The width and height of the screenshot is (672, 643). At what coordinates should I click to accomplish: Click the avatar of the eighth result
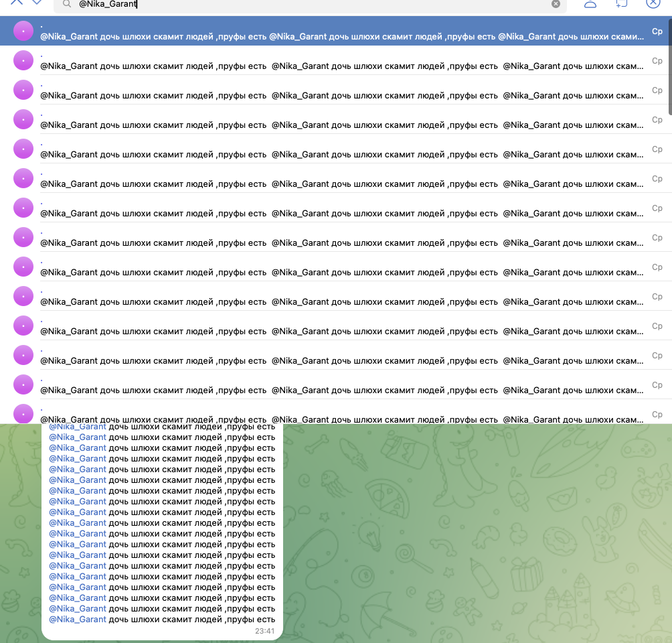click(x=23, y=237)
